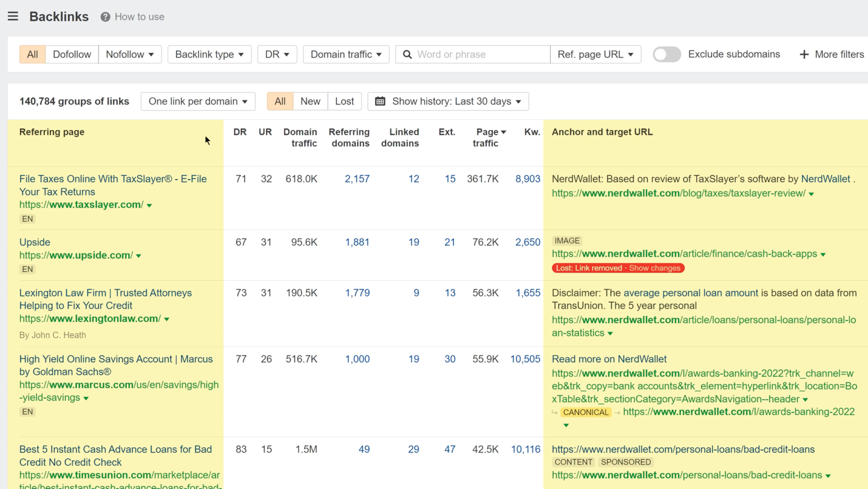This screenshot has width=868, height=489.
Task: Toggle Exclude subdomains switch
Action: [x=666, y=55]
